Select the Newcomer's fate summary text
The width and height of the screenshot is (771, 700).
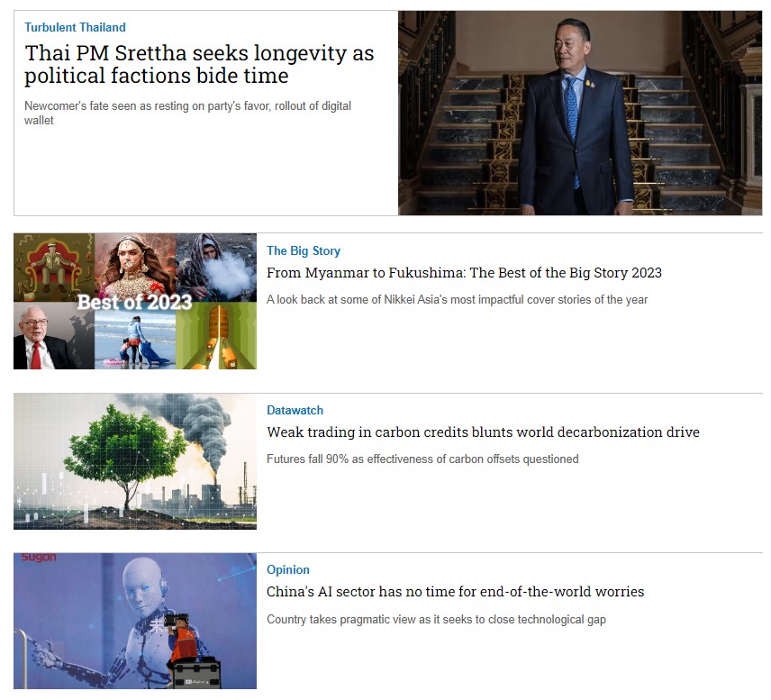(x=188, y=114)
